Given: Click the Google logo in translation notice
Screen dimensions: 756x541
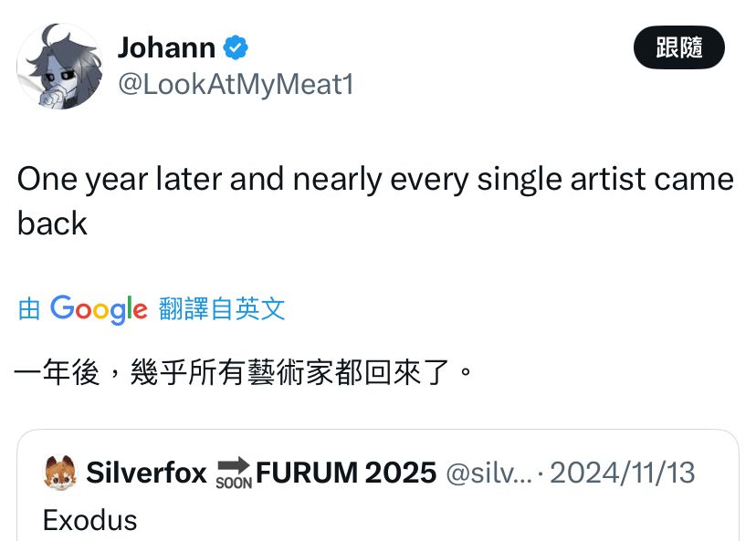Looking at the screenshot, I should pyautogui.click(x=99, y=309).
